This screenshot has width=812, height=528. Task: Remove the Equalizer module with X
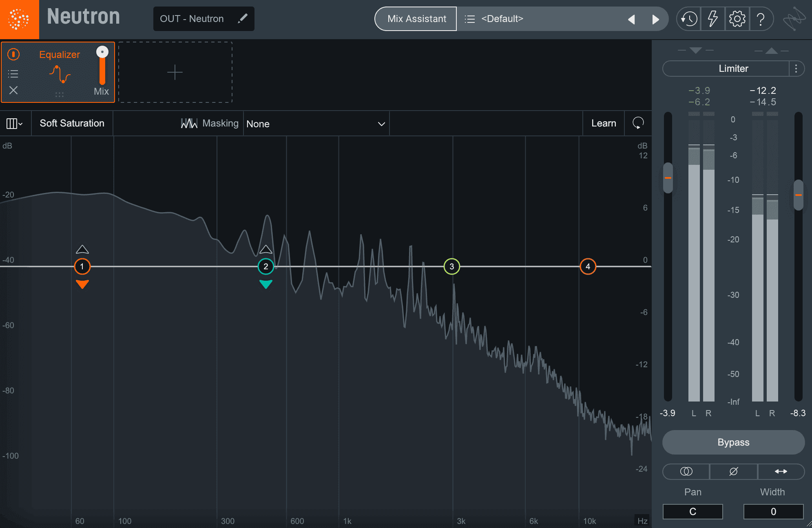13,90
